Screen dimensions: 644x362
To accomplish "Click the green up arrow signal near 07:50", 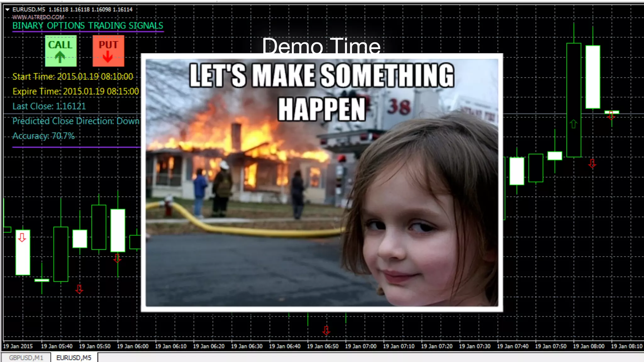I will pyautogui.click(x=573, y=124).
